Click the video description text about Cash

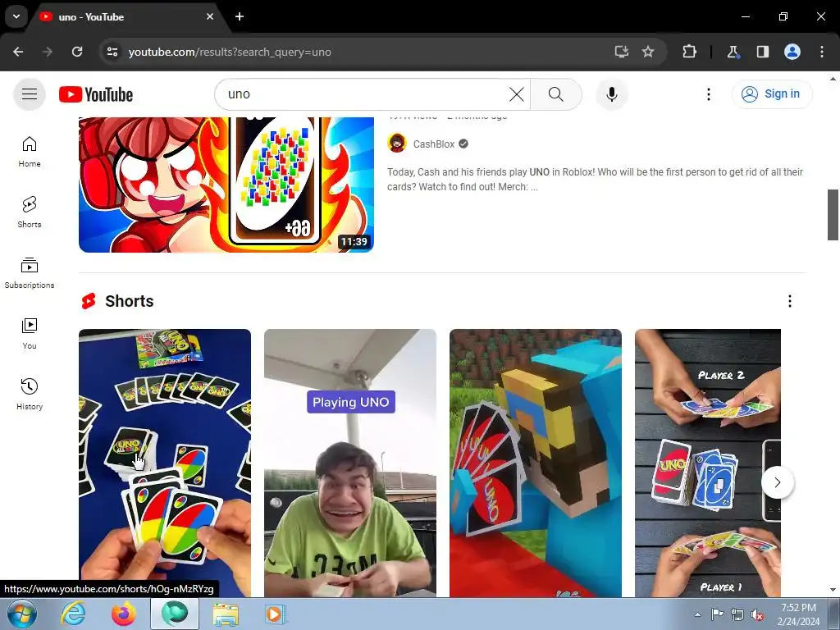click(595, 180)
